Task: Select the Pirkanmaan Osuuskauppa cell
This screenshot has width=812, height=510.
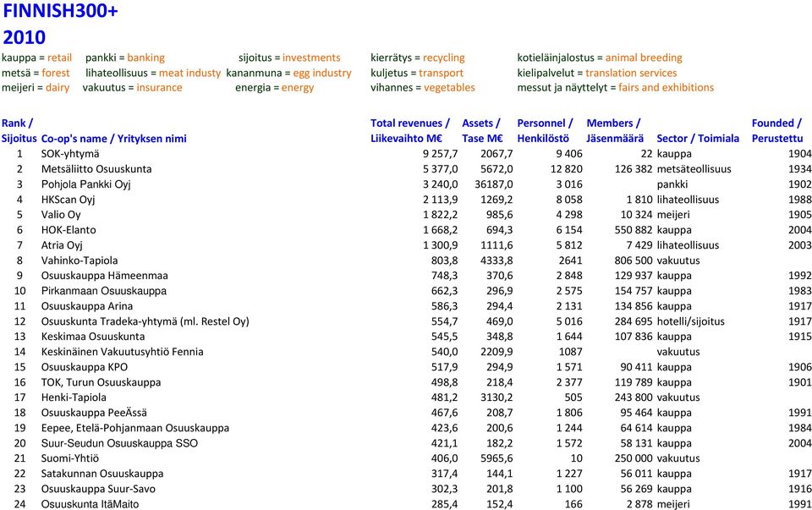Action: pos(104,291)
